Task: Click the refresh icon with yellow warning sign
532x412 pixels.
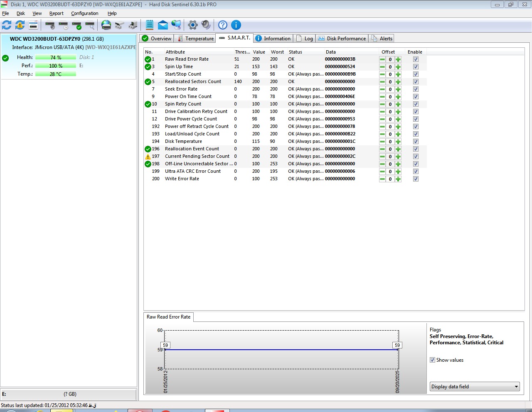Action: coord(20,25)
